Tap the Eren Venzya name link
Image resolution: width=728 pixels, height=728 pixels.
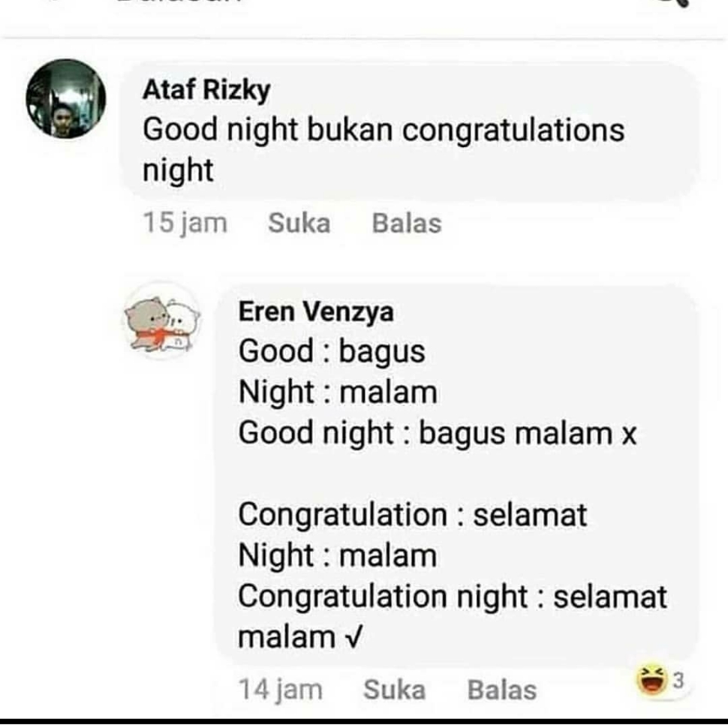tap(316, 311)
